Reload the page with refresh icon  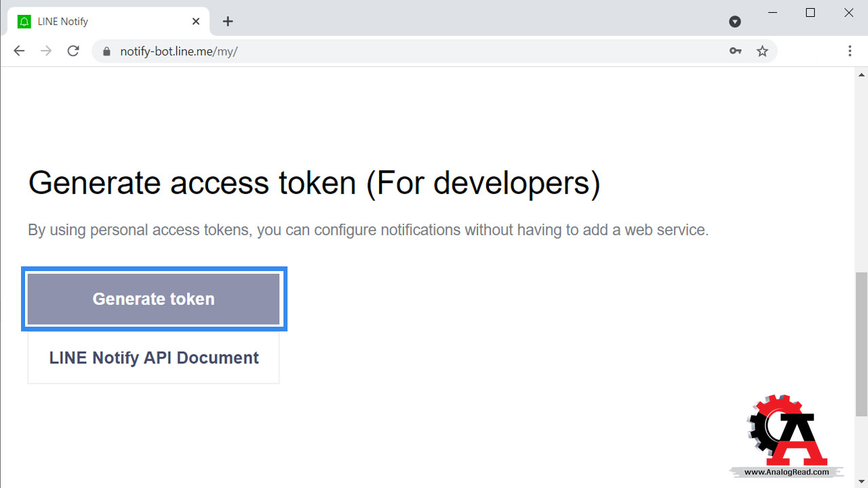[x=73, y=51]
